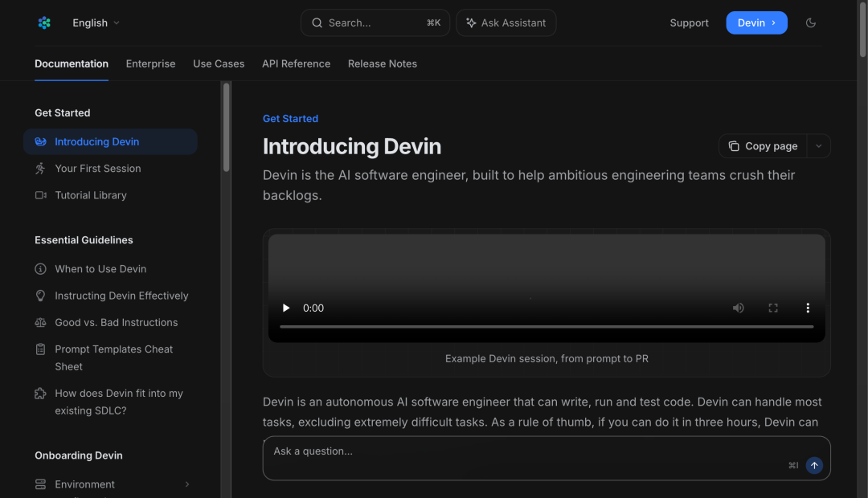
Task: Enter video fullscreen mode
Action: pyautogui.click(x=773, y=308)
